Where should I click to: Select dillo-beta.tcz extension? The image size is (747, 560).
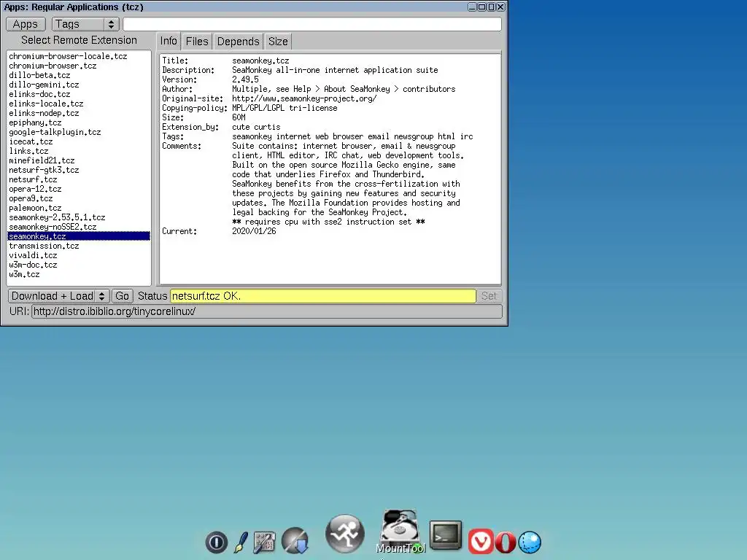click(x=79, y=75)
